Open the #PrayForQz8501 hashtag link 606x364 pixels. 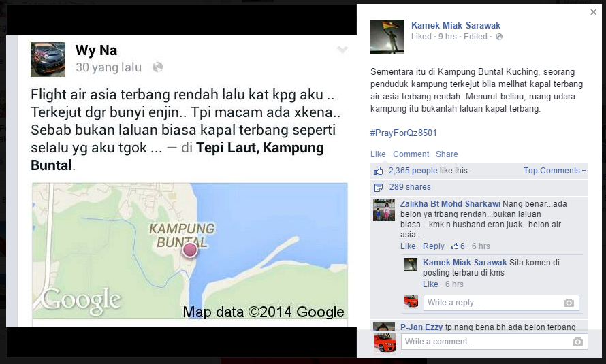pos(404,133)
